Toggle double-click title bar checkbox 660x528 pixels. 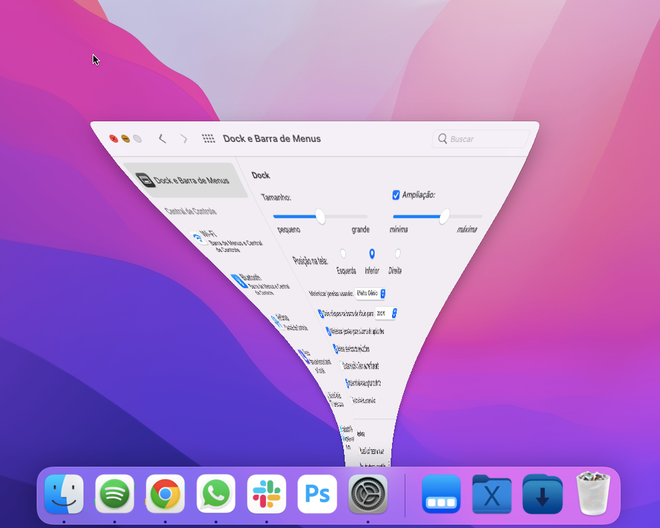[x=321, y=313]
